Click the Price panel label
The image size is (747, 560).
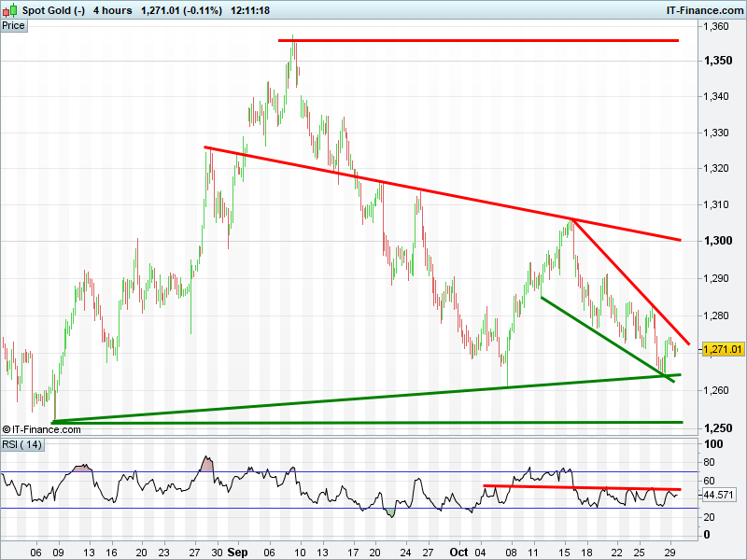point(13,26)
